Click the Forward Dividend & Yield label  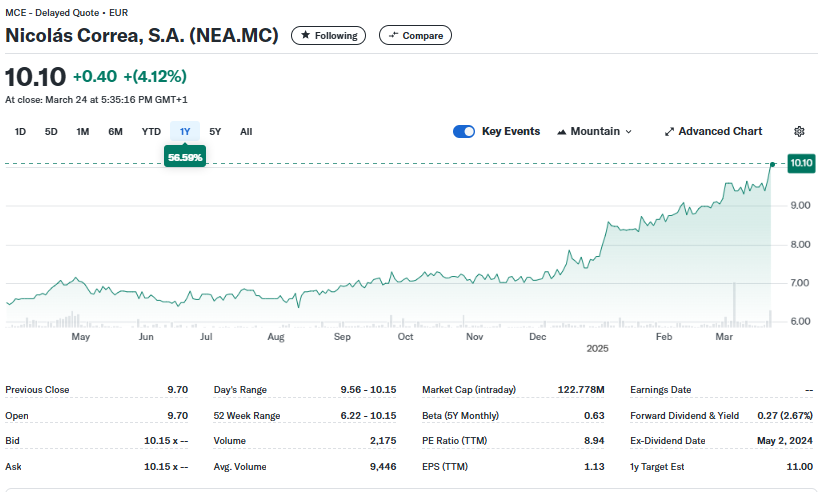coord(685,416)
